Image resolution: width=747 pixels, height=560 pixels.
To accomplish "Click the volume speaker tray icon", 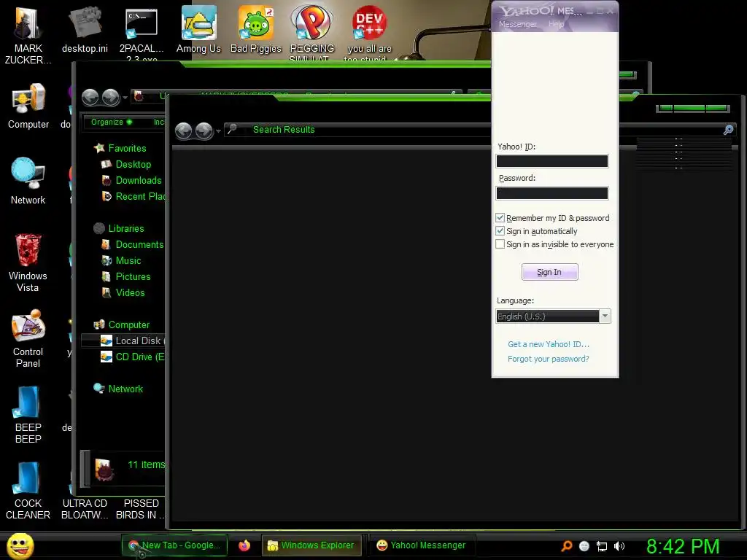I will (x=619, y=546).
